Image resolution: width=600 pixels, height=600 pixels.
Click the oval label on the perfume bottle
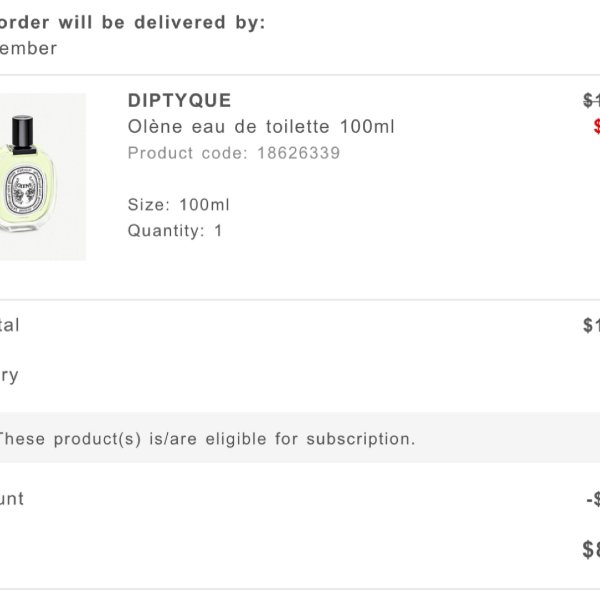point(24,189)
